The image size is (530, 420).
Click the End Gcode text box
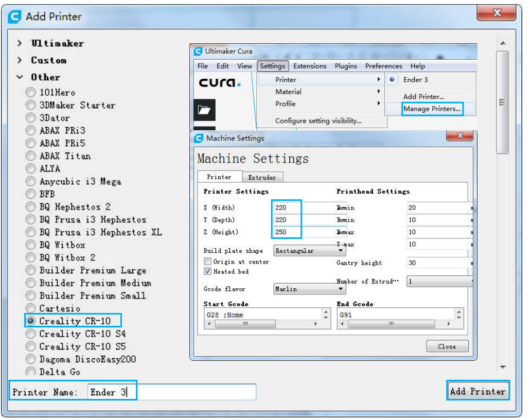[396, 315]
